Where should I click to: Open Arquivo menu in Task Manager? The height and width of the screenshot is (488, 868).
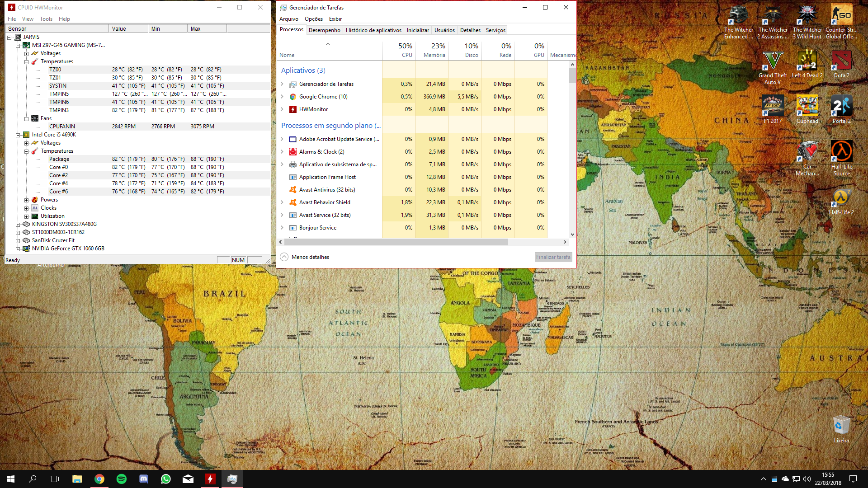click(x=289, y=19)
